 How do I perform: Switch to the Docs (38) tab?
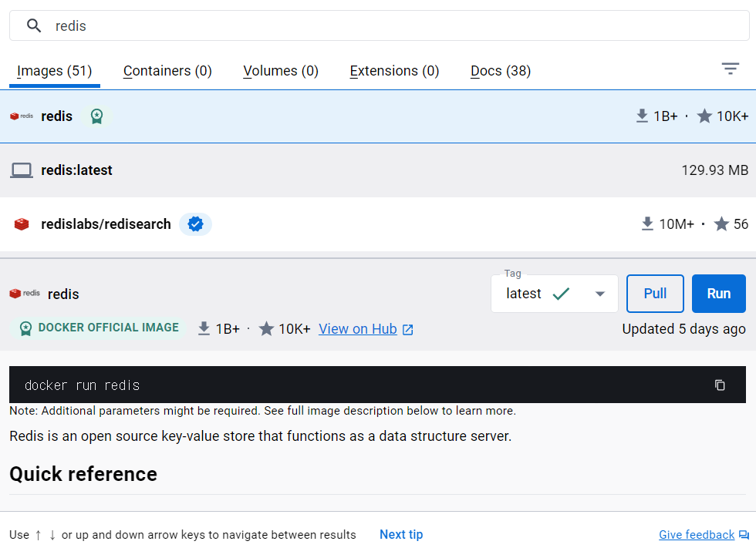click(x=501, y=71)
